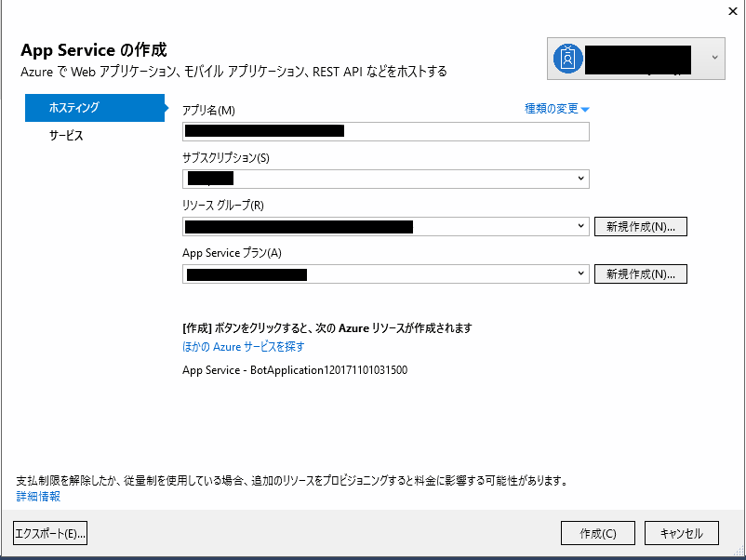Click the アプリ名 input field
746x560 pixels.
point(386,131)
